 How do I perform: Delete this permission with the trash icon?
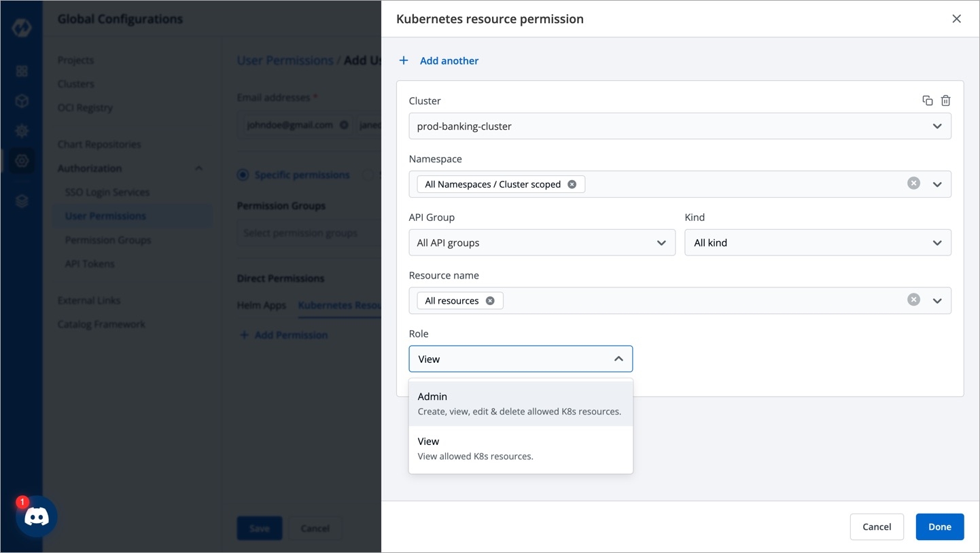coord(945,101)
